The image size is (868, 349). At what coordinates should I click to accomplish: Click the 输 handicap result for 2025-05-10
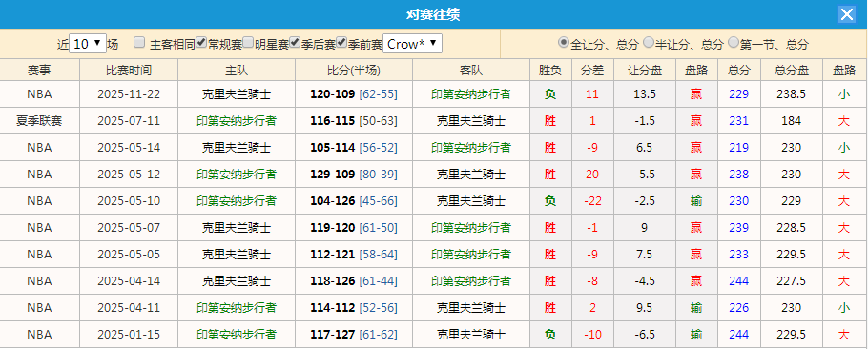click(x=696, y=201)
